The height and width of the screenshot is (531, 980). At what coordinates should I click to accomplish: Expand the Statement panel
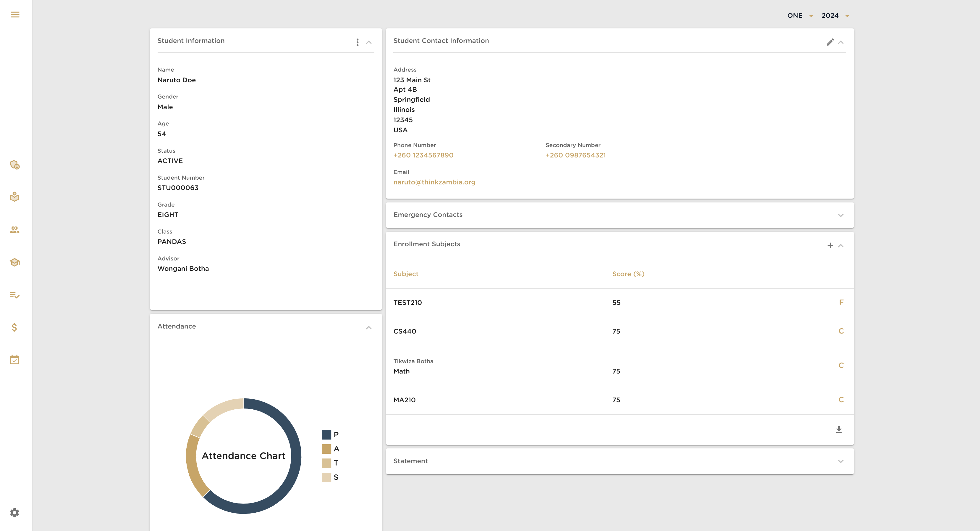(x=841, y=461)
